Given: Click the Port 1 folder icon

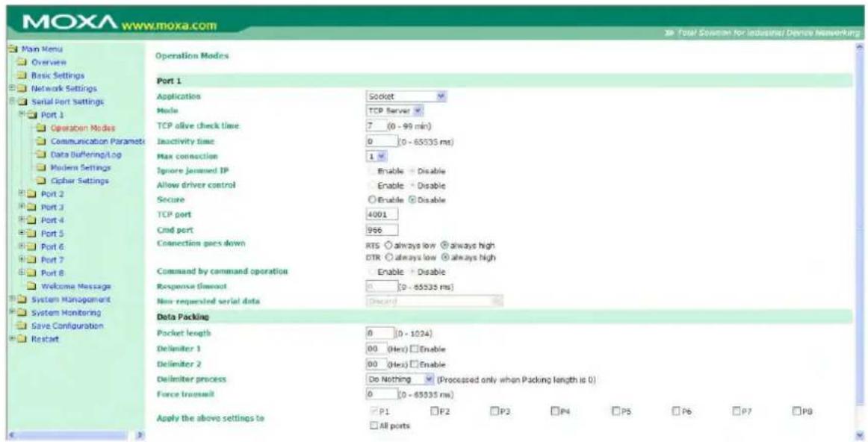Looking at the screenshot, I should (x=33, y=115).
